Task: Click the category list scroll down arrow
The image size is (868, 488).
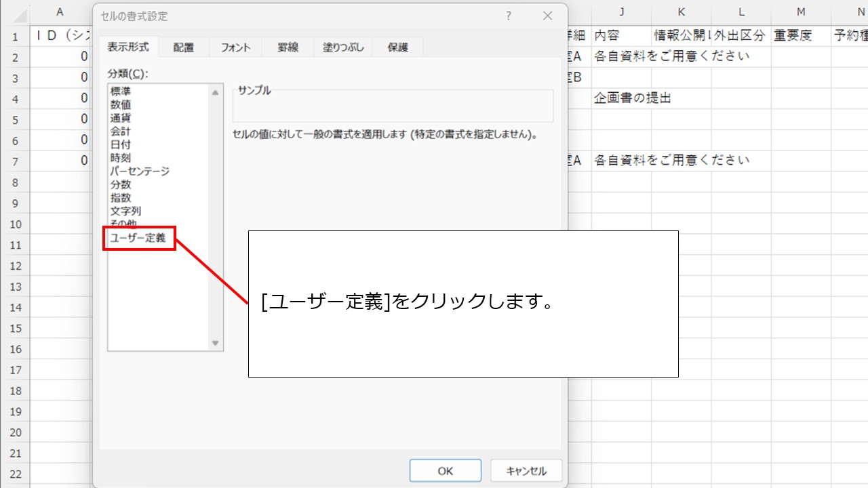Action: (x=216, y=343)
